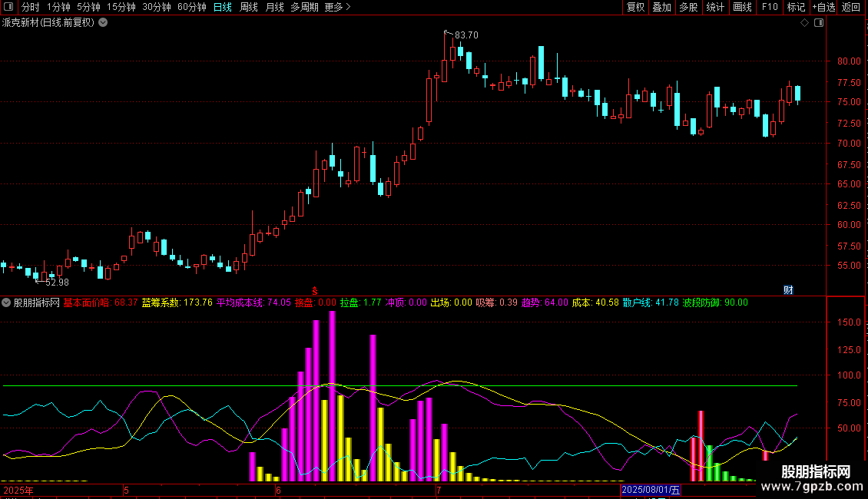The height and width of the screenshot is (499, 868).
Task: Click the 成本 40.58 label
Action: tap(595, 302)
